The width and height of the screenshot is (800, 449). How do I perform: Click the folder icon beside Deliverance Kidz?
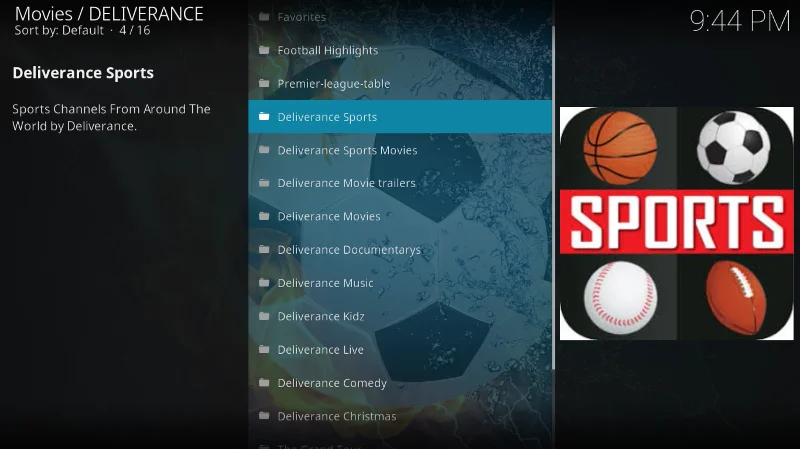tap(264, 316)
